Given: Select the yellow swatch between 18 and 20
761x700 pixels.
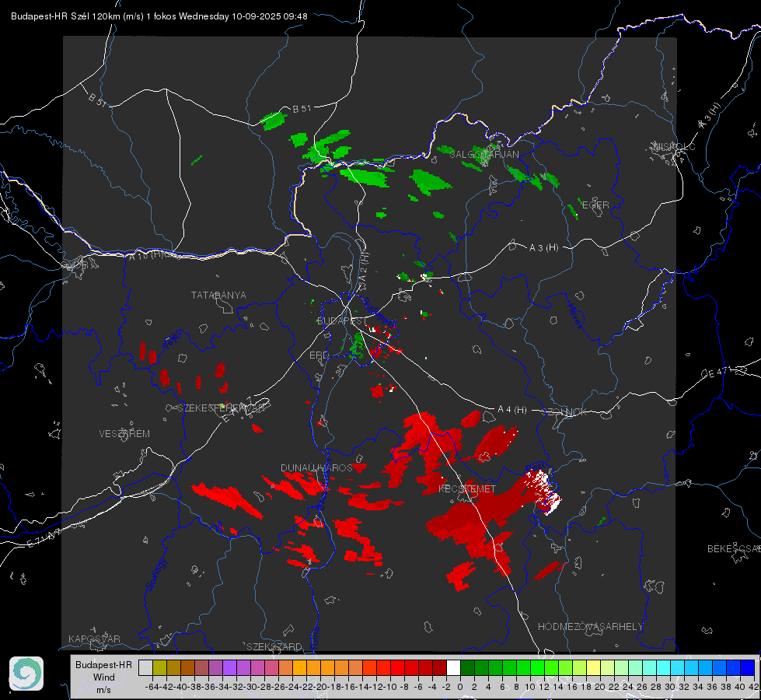Looking at the screenshot, I should tap(594, 668).
